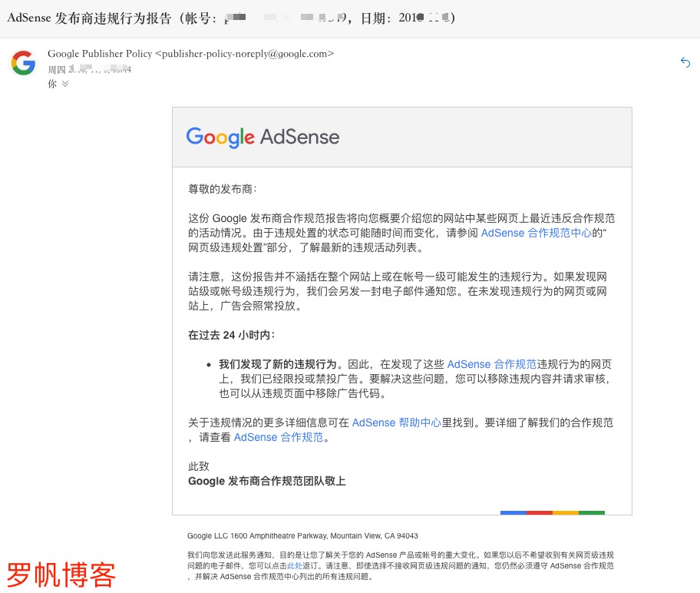Select the heading 在过去 24 小时内

pyautogui.click(x=230, y=335)
